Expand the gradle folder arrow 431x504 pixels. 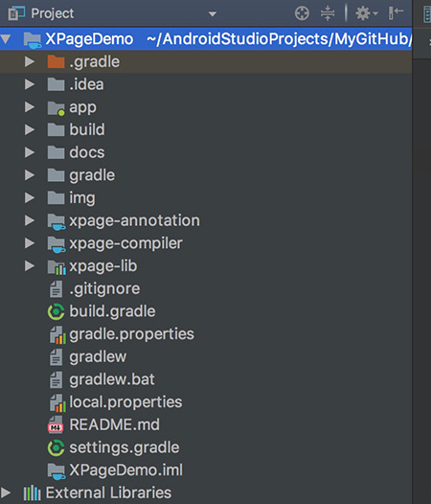30,174
